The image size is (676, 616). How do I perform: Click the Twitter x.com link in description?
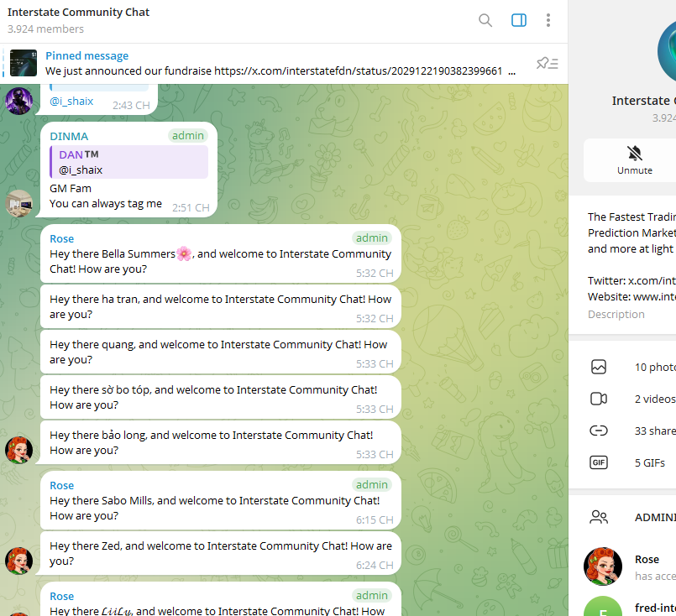652,281
